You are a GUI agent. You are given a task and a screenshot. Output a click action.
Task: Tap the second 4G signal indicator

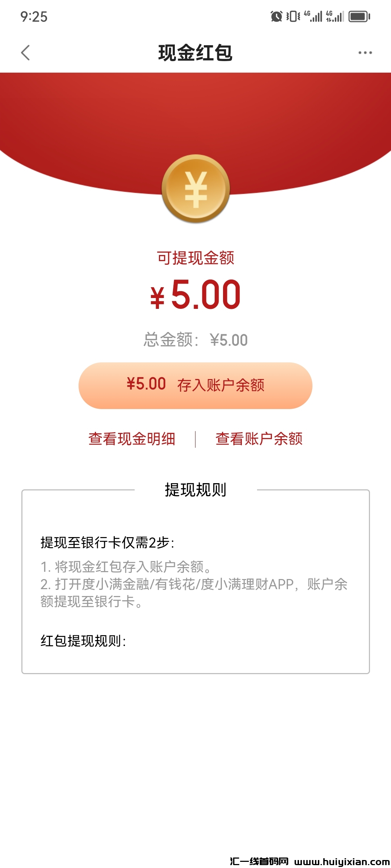pos(335,16)
